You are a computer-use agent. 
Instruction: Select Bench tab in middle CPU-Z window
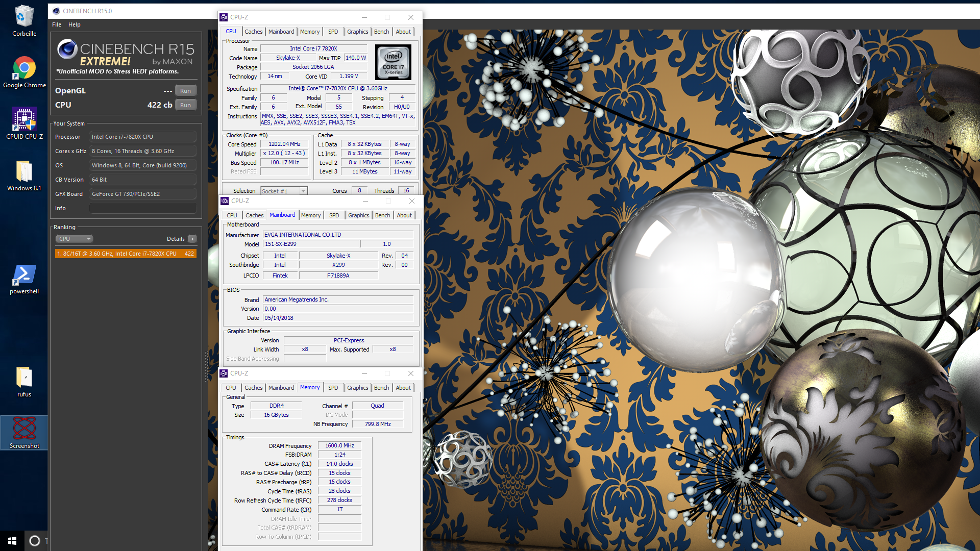click(383, 215)
